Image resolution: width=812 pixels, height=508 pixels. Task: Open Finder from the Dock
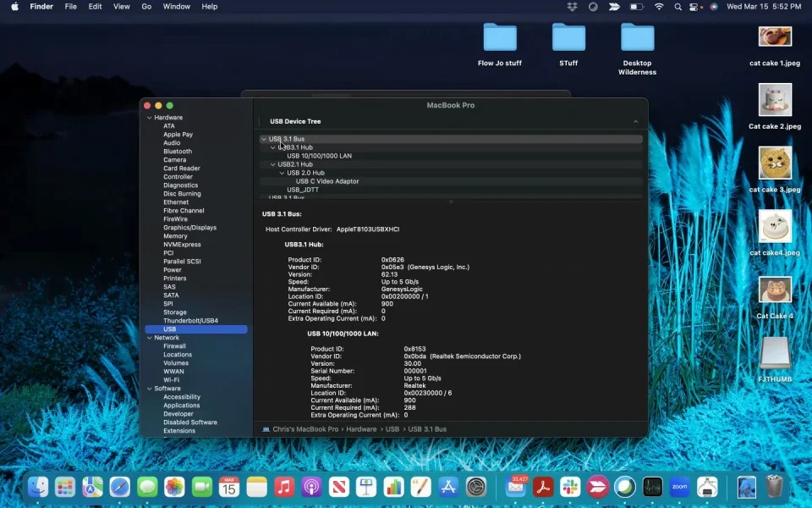click(x=38, y=487)
